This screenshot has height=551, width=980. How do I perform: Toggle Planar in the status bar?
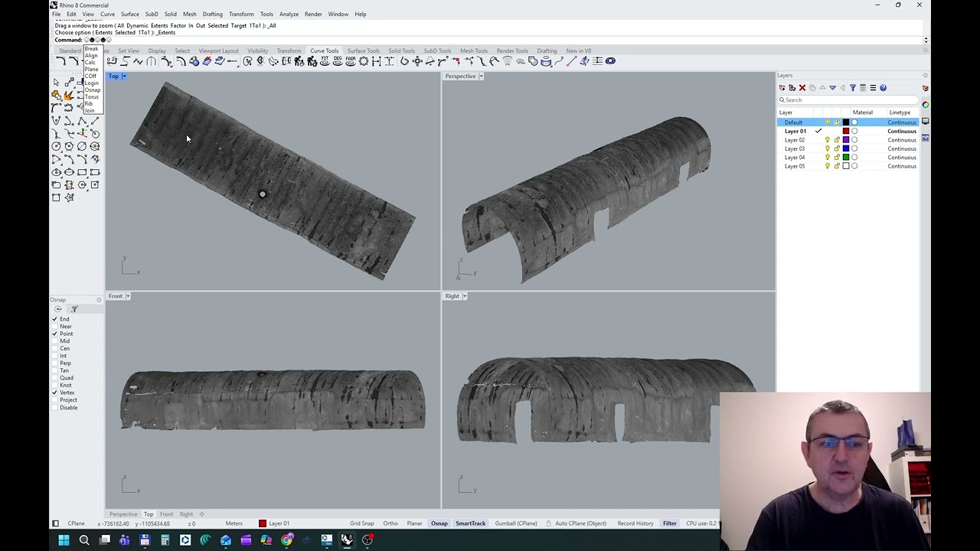(414, 523)
